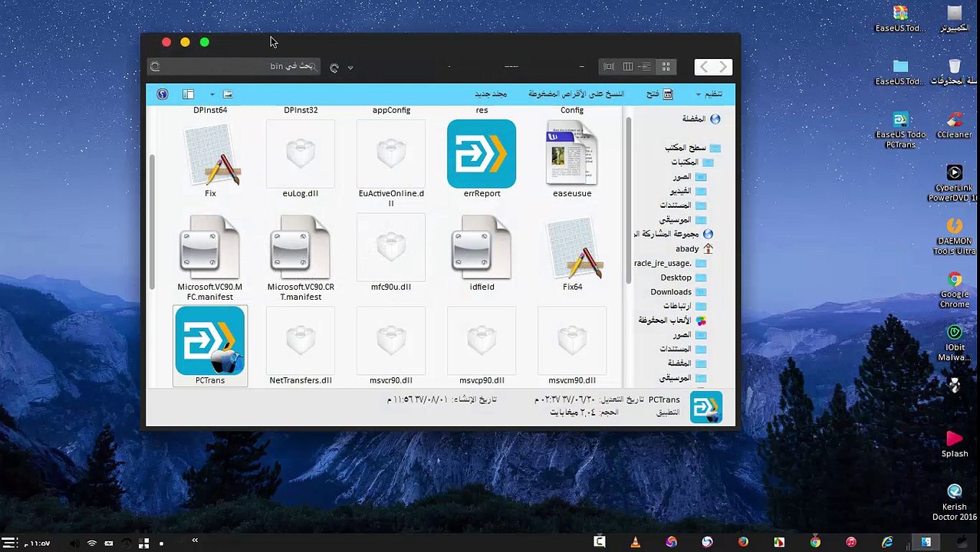980x552 pixels.
Task: Open the errReport application
Action: click(x=482, y=159)
